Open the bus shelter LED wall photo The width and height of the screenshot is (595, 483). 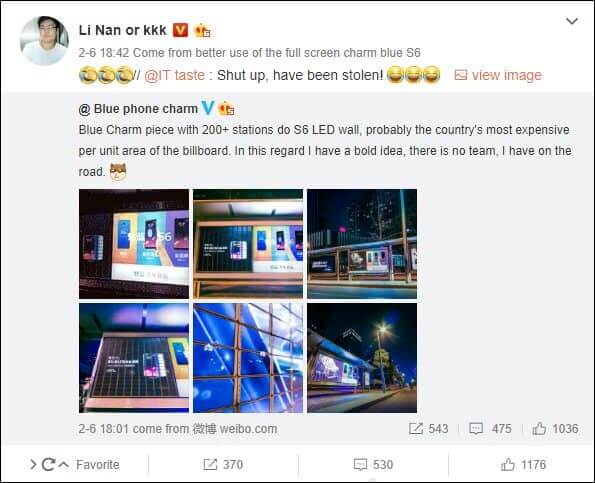pos(248,244)
